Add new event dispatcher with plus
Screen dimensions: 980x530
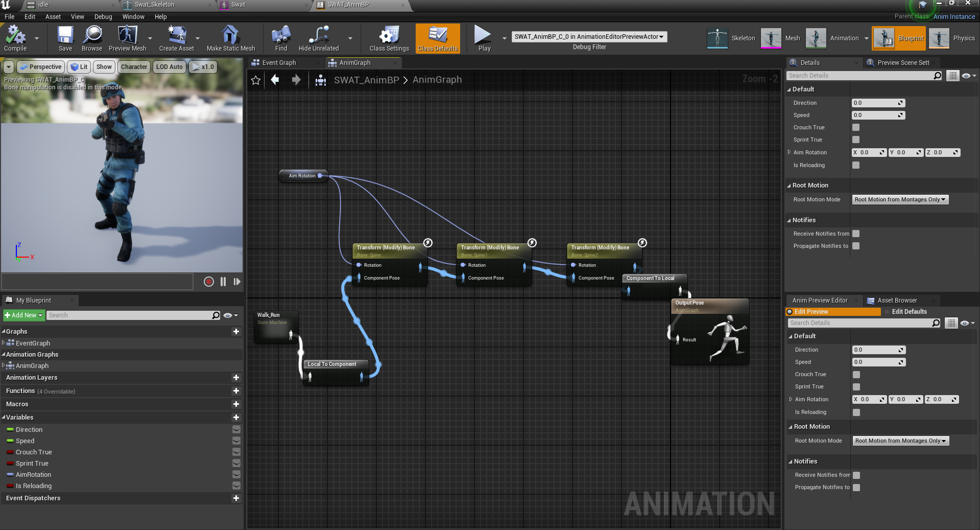(x=236, y=498)
